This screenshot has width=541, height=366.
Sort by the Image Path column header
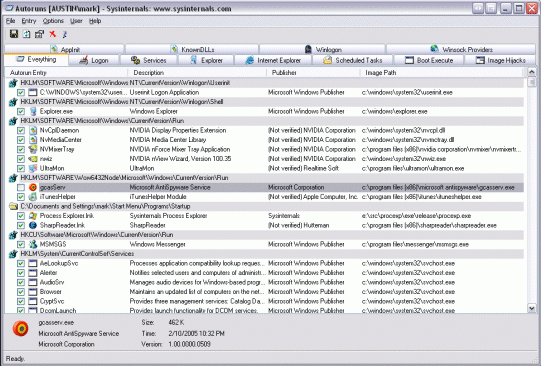443,72
